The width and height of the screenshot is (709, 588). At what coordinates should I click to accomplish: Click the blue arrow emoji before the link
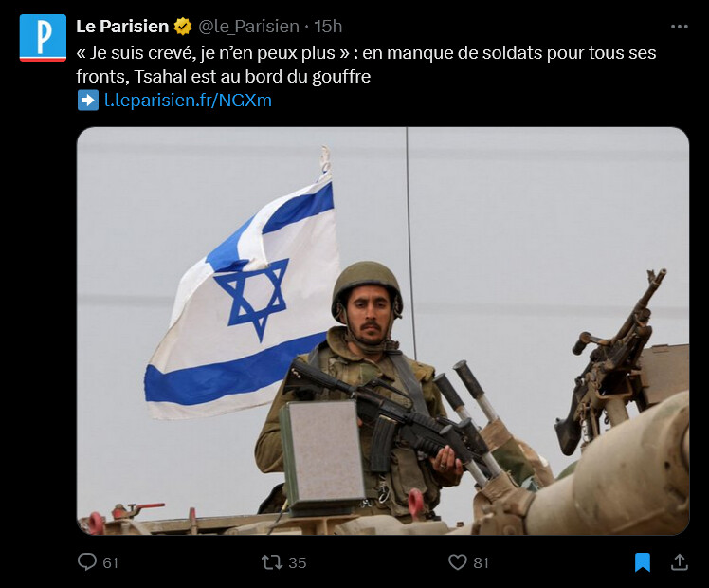(x=88, y=100)
